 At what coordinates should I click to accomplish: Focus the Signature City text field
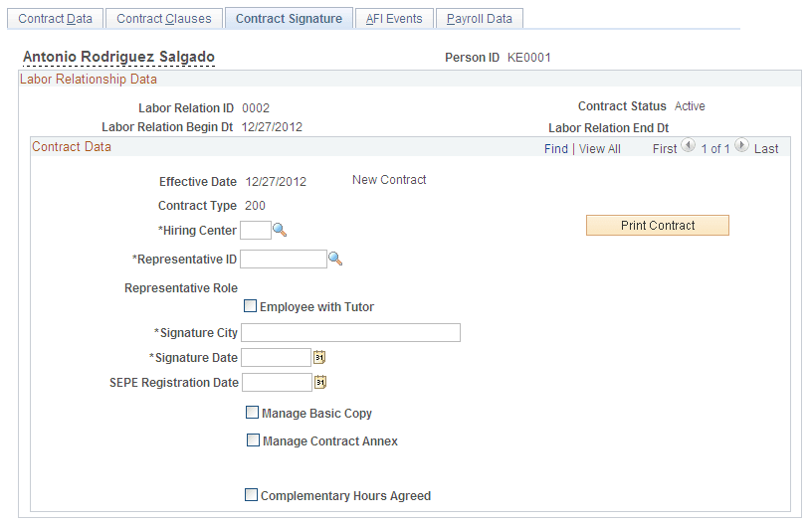coord(350,332)
